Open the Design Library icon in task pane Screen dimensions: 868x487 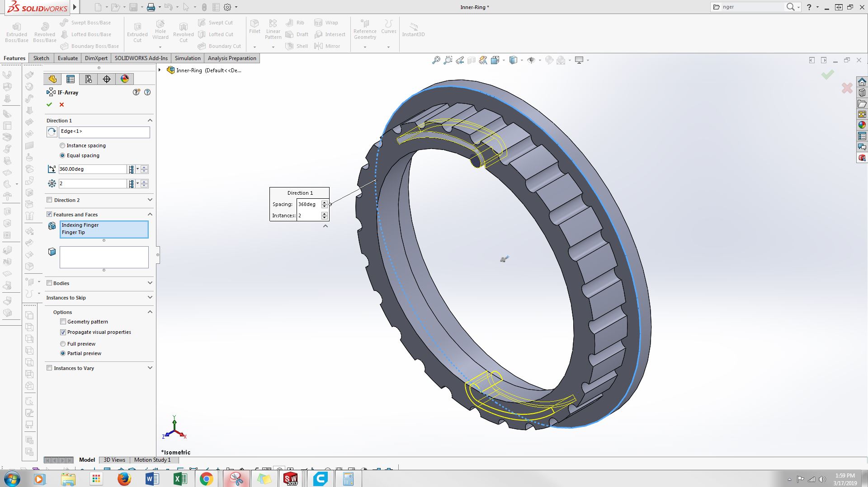click(862, 93)
